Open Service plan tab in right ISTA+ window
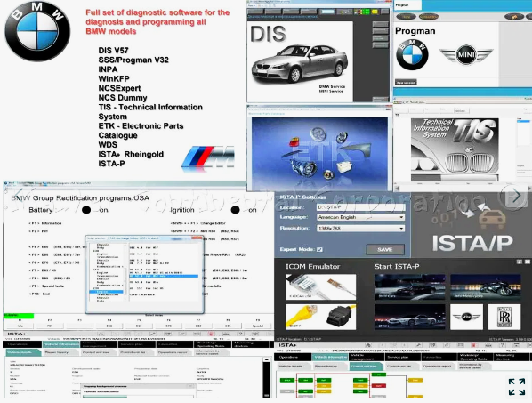Screen dimensions: 532x403 [403, 358]
